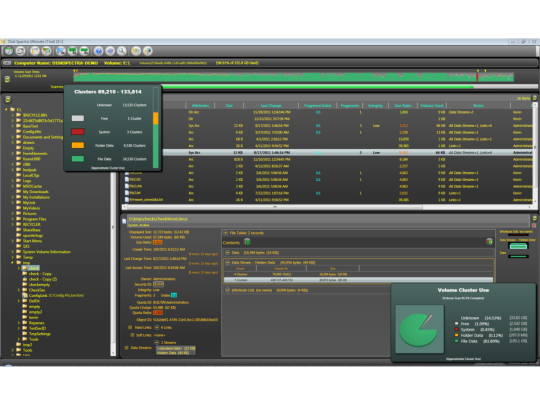The height and width of the screenshot is (405, 540).
Task: Toggle the Data Streams section icon
Action: 126,348
